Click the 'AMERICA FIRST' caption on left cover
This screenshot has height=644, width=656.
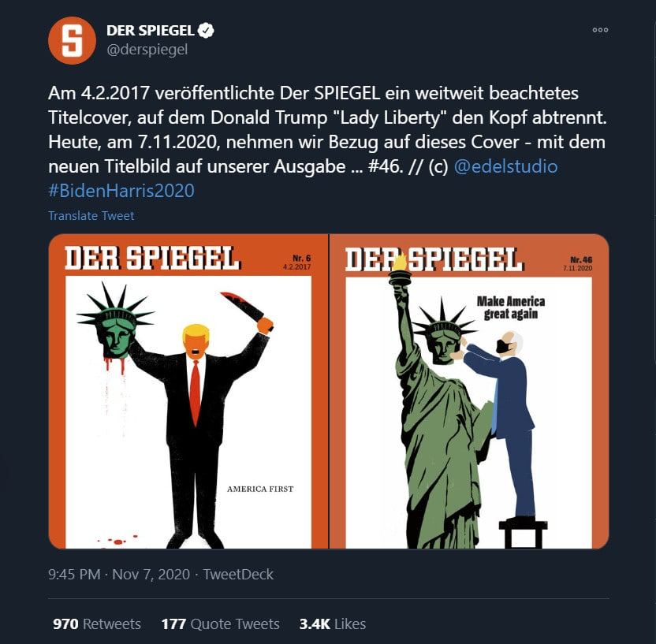pos(260,489)
